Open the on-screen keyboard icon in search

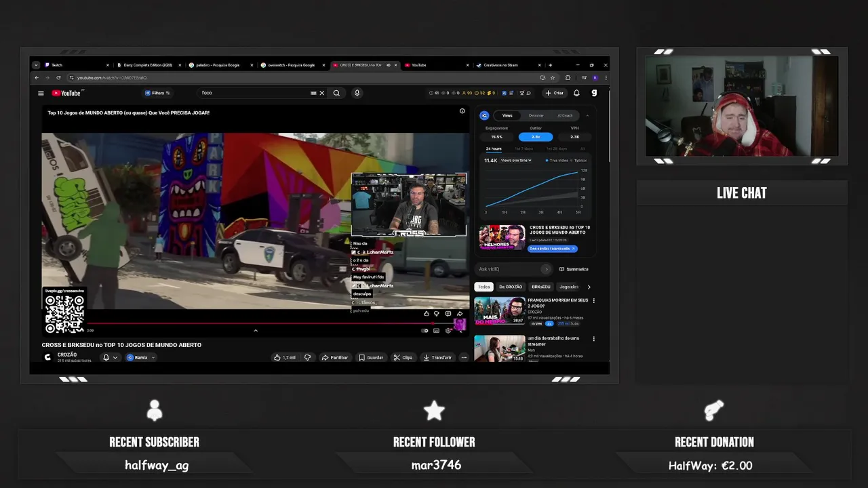click(313, 93)
